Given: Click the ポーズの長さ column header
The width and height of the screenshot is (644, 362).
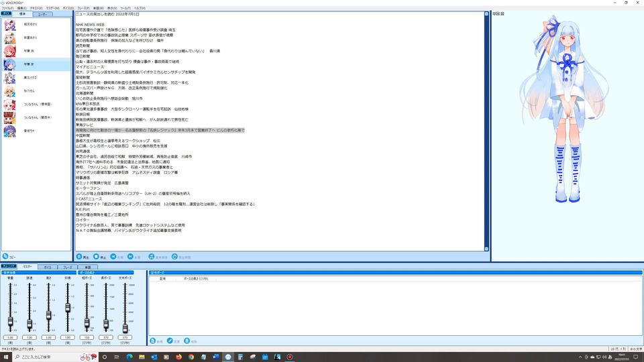Looking at the screenshot, I should click(195, 279).
